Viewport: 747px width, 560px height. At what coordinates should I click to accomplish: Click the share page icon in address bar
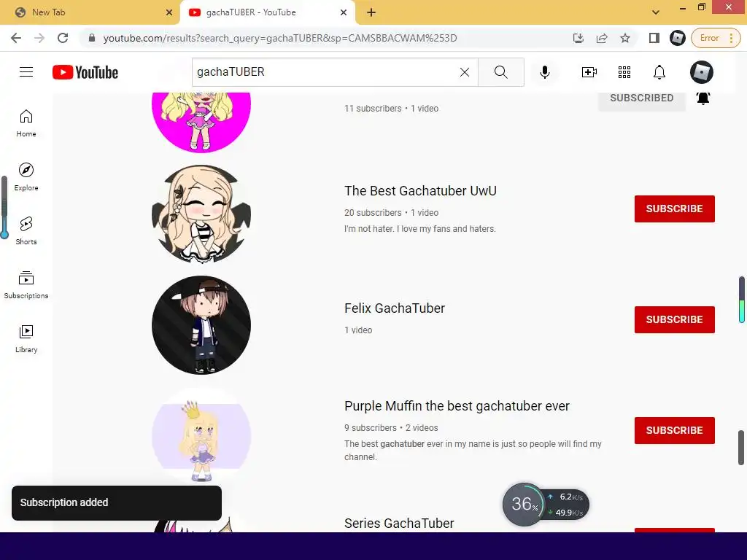pos(602,38)
